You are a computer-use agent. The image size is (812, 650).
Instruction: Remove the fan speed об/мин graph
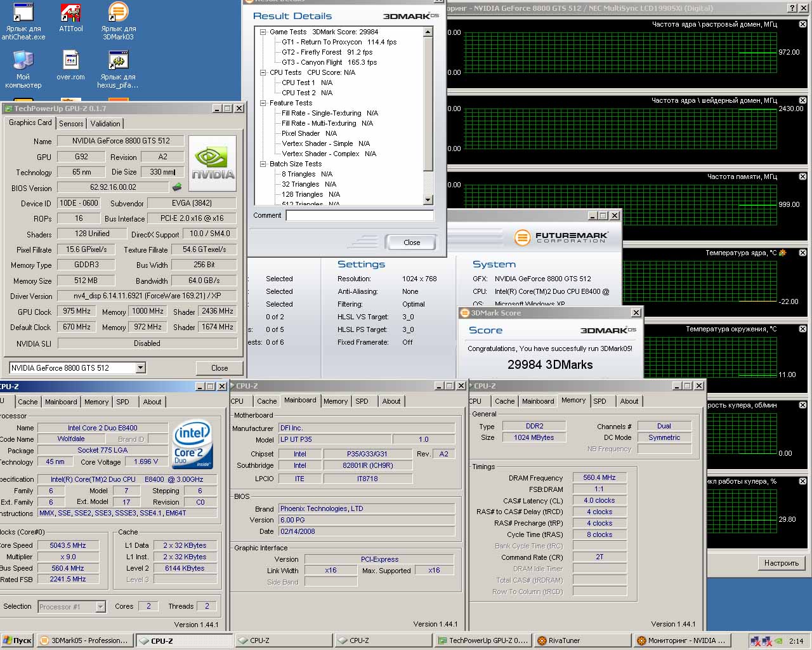[x=802, y=405]
